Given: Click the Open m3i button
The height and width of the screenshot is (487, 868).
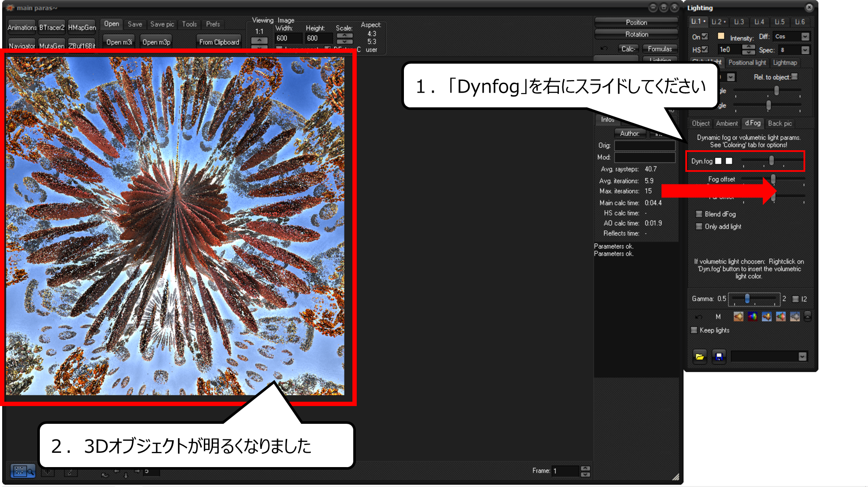Looking at the screenshot, I should (x=119, y=42).
